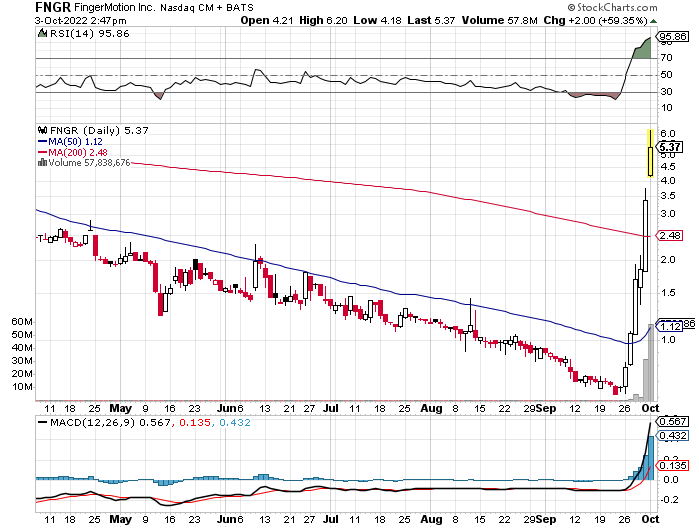699x529 pixels.
Task: Click the 0.567 MACD value tag
Action: click(x=673, y=422)
